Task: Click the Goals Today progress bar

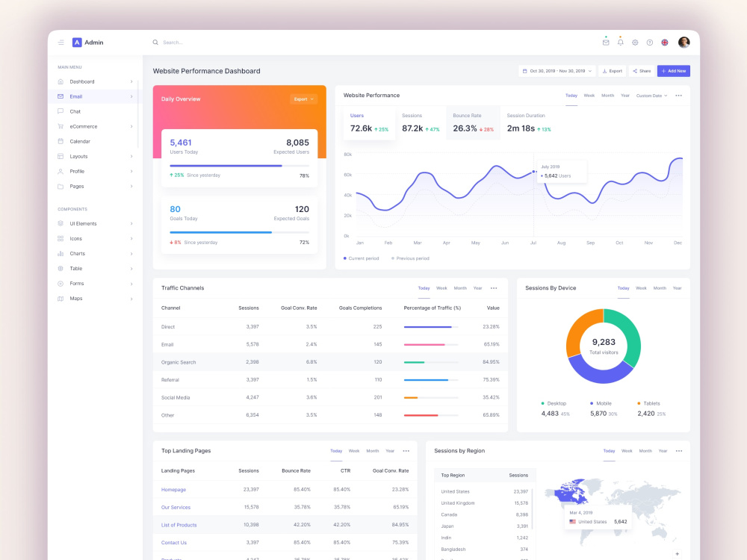Action: [x=240, y=232]
